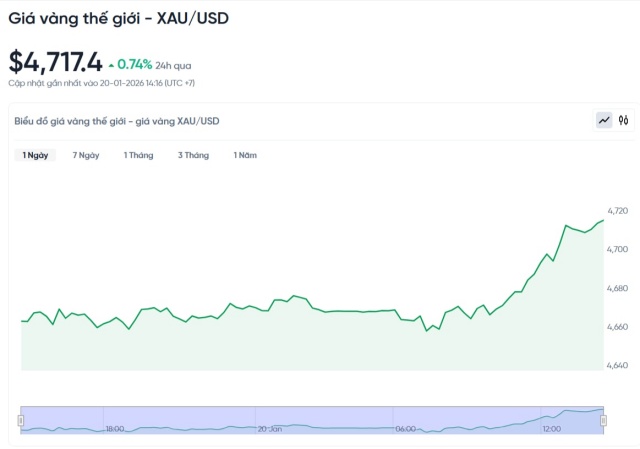Show the 7 Ngày price range
The width and height of the screenshot is (640, 449).
click(86, 155)
